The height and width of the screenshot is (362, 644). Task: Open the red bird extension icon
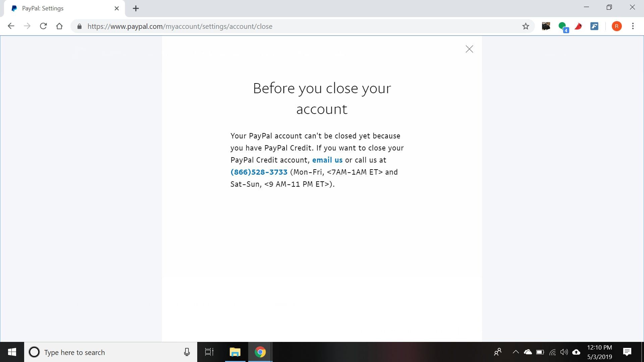tap(578, 26)
